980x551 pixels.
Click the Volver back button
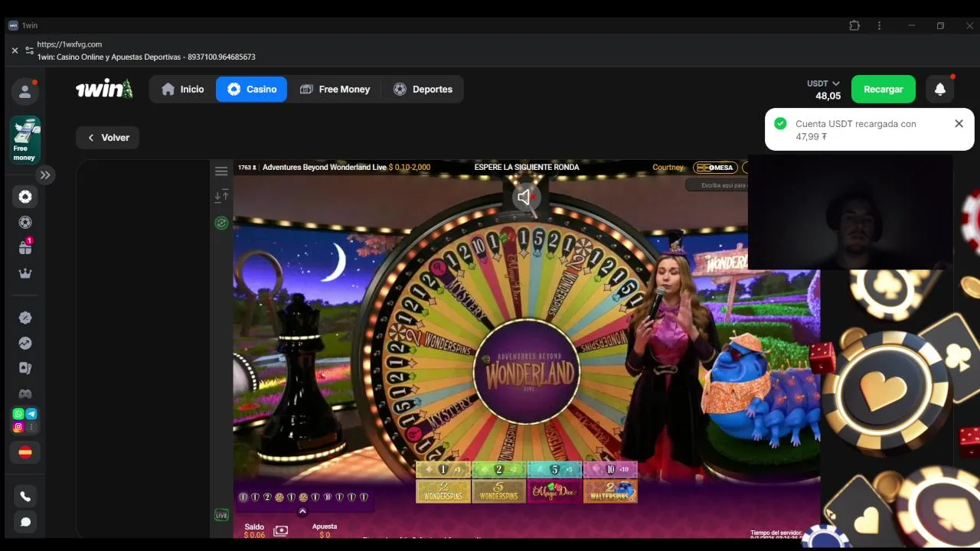click(x=107, y=138)
